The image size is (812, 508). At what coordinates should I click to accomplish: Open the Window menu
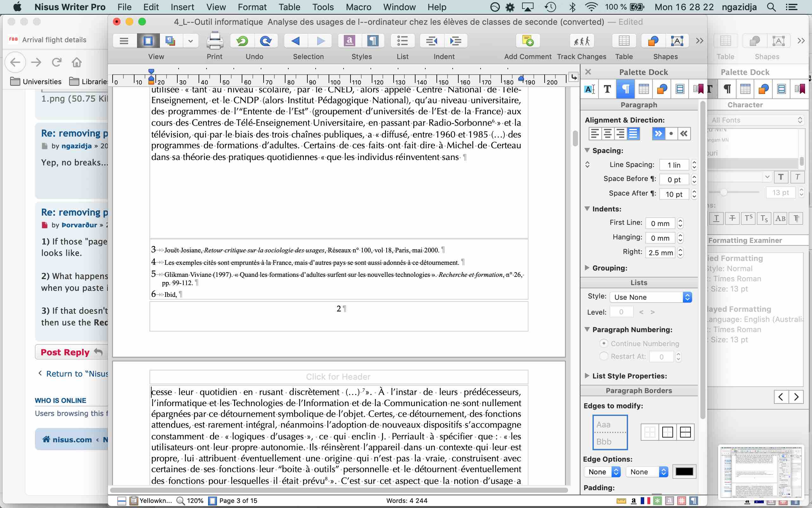[399, 7]
